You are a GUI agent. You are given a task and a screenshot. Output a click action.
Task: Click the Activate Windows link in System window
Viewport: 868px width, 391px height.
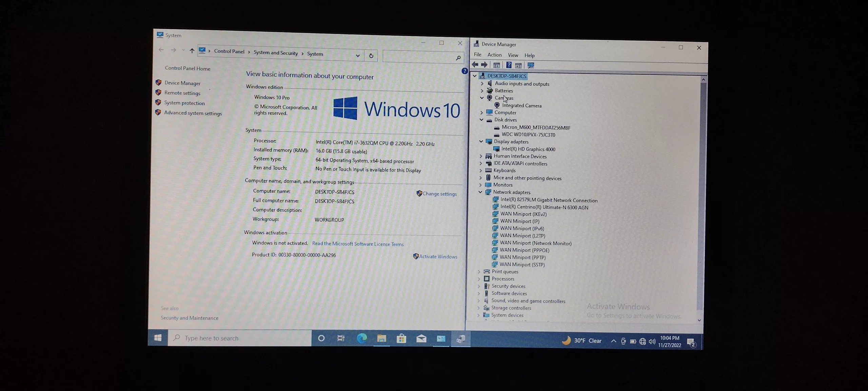438,257
